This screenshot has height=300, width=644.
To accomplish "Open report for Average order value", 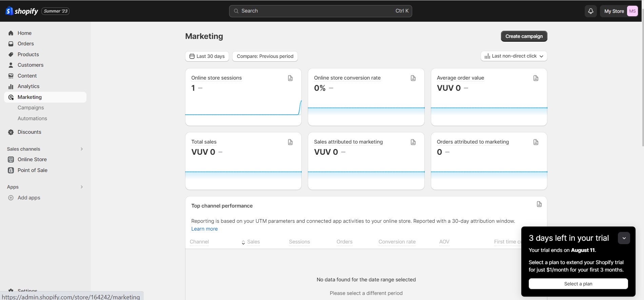I will click(536, 78).
